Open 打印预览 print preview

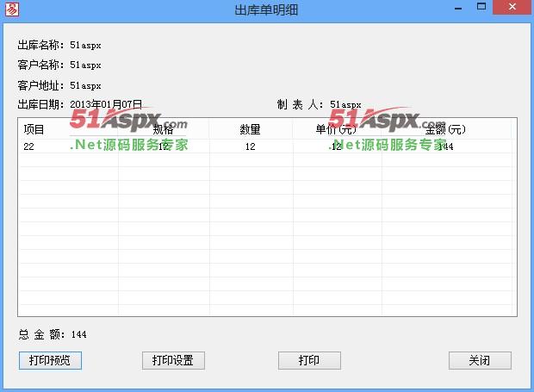[50, 360]
